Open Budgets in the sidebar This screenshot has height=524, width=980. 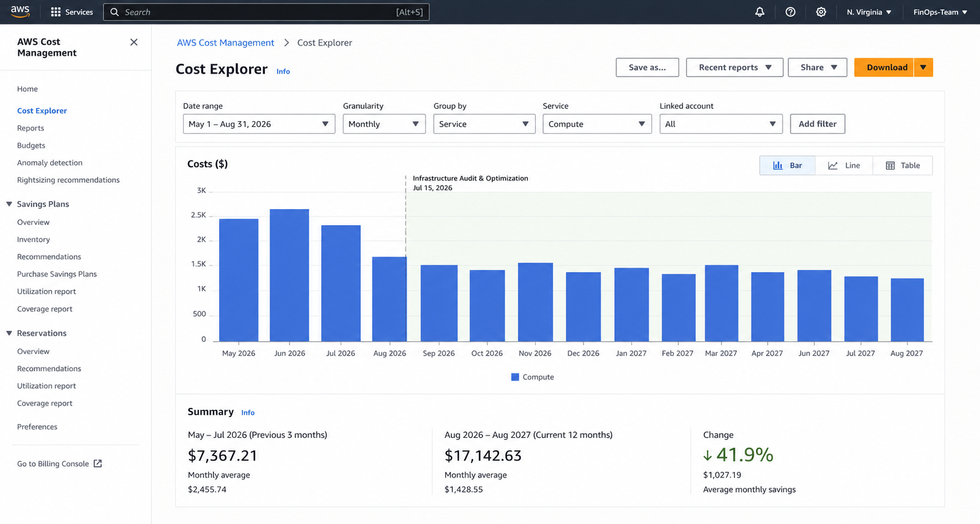[x=31, y=145]
